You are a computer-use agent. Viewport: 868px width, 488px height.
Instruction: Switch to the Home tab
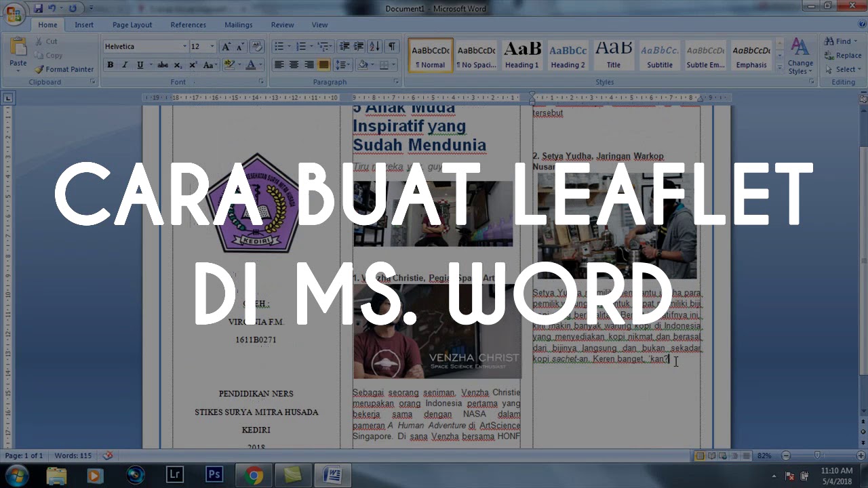47,25
